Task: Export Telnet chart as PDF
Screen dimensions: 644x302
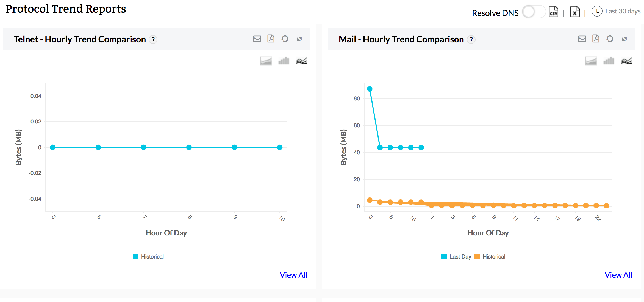Action: click(271, 39)
